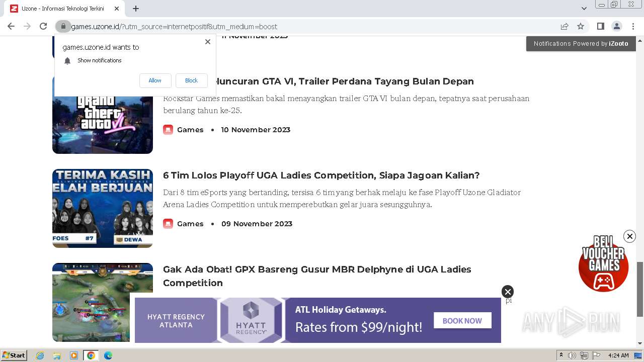The image size is (644, 362).
Task: Click the '09 November 2023' date text
Action: click(257, 224)
